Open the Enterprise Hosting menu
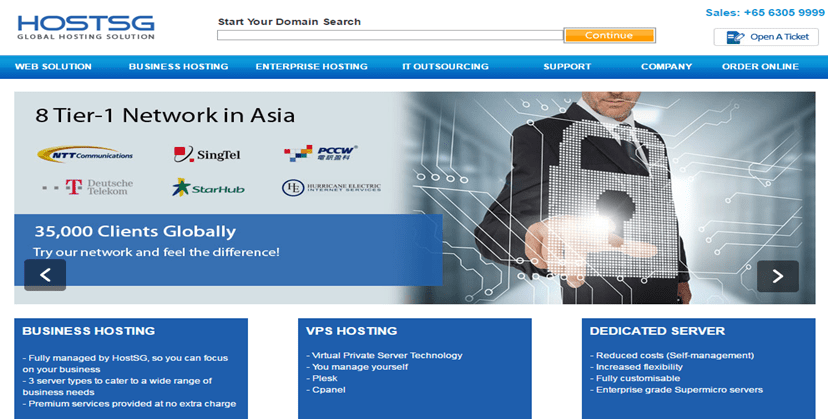This screenshot has height=419, width=828. [312, 67]
